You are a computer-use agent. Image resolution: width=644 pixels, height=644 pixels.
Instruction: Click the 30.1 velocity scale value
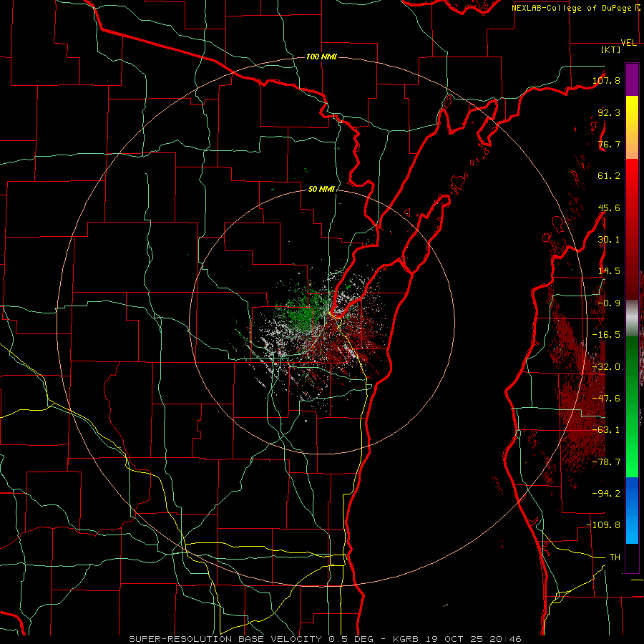point(609,240)
